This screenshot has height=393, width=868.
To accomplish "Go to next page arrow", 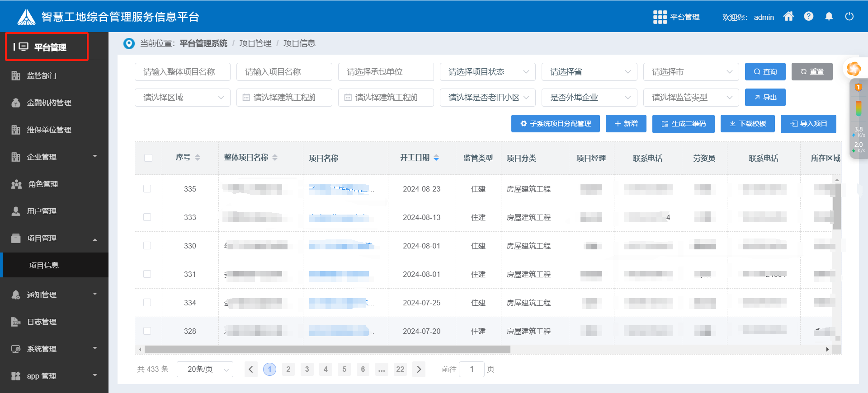I will 419,370.
